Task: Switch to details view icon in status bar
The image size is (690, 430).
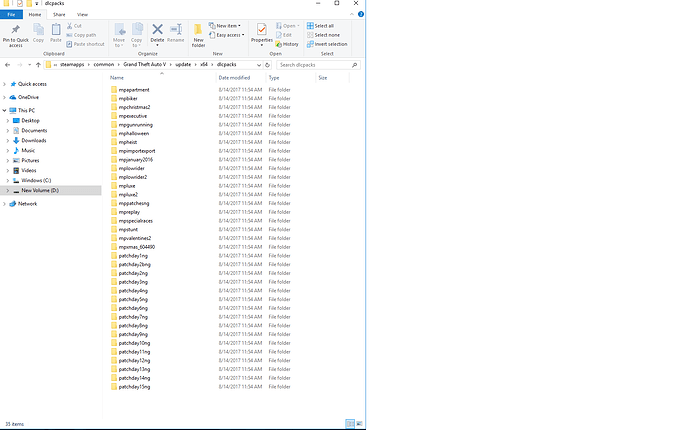Action: point(350,423)
